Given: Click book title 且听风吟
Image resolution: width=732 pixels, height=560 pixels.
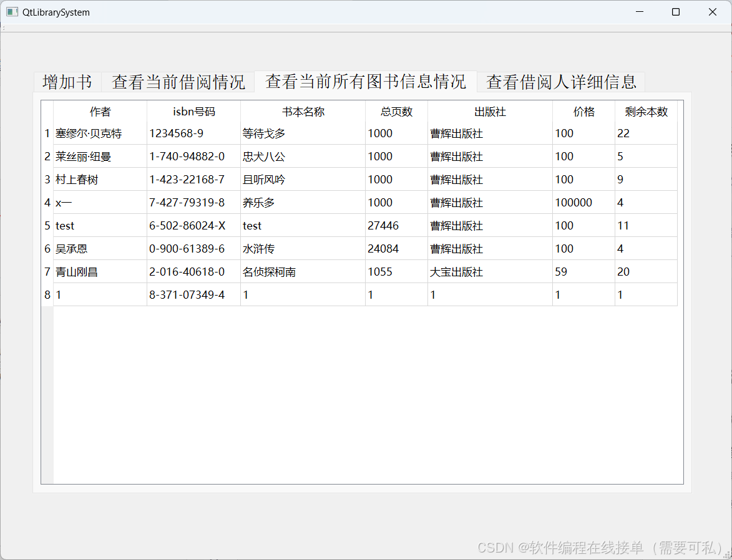Looking at the screenshot, I should (x=303, y=179).
